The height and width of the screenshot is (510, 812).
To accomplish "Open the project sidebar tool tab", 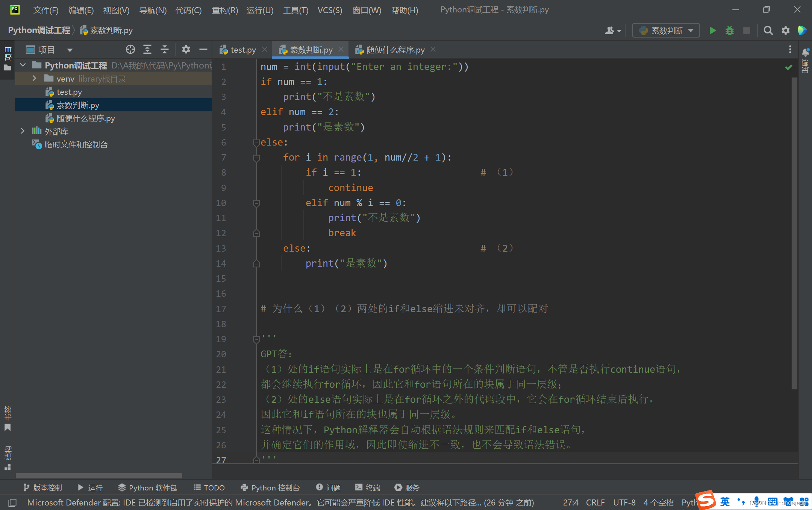I will coord(8,59).
